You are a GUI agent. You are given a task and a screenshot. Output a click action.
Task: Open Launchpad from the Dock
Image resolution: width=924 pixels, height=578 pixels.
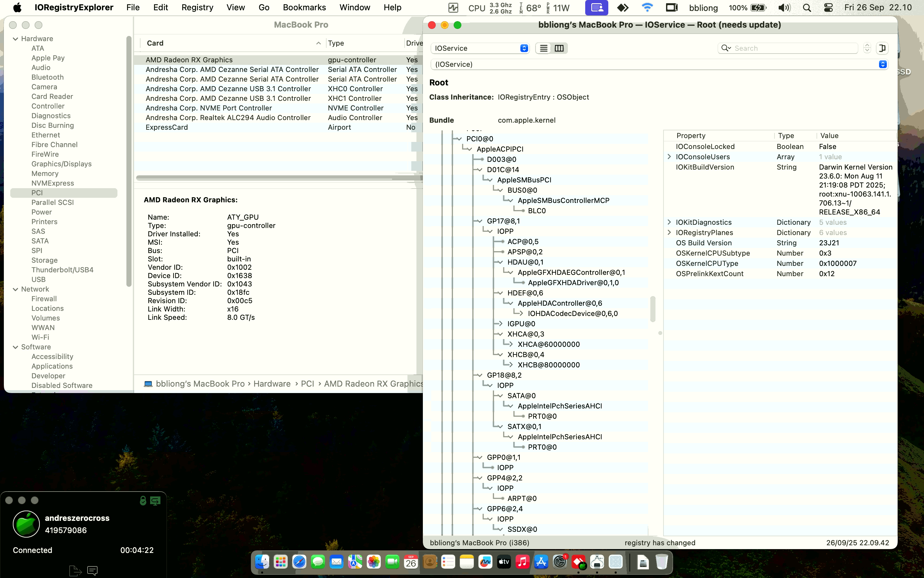click(281, 562)
